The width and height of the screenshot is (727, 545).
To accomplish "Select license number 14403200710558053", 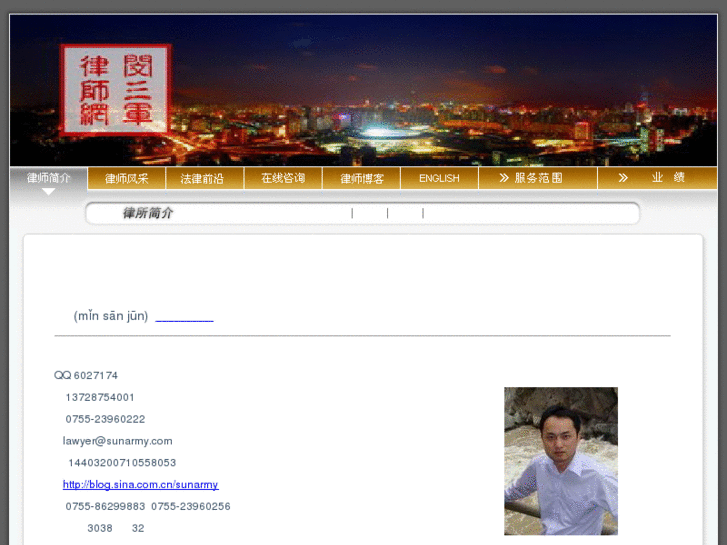I will point(122,463).
